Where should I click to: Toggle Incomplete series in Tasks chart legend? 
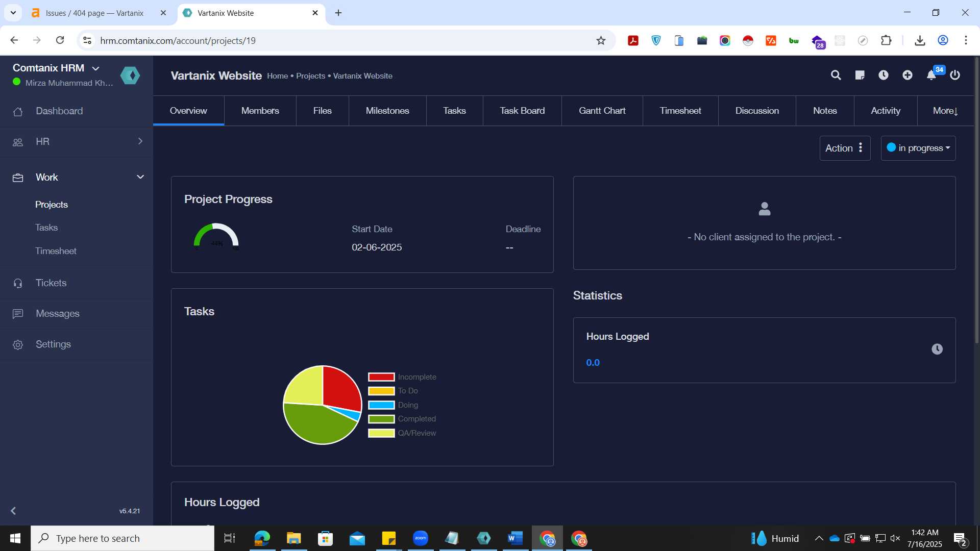coord(402,377)
